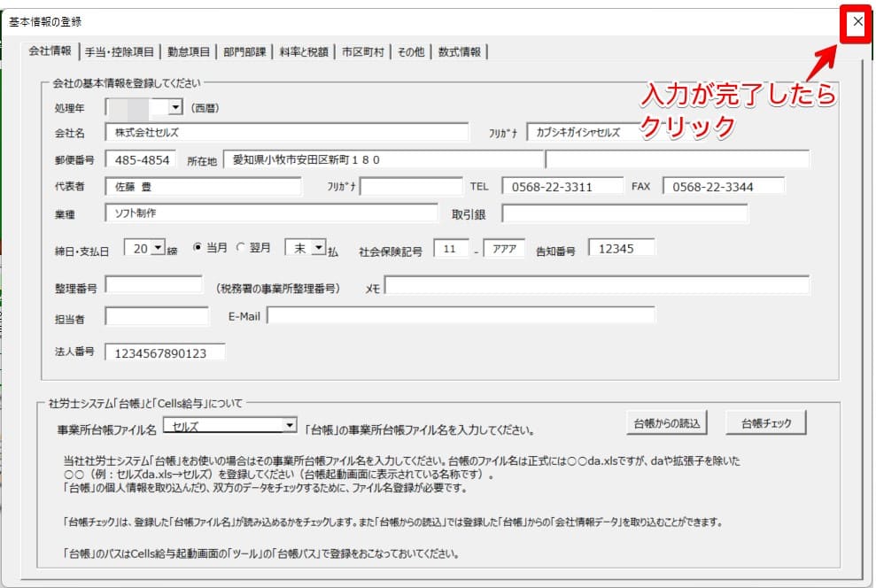Go to the 部門部課 tab
The image size is (876, 588).
244,52
